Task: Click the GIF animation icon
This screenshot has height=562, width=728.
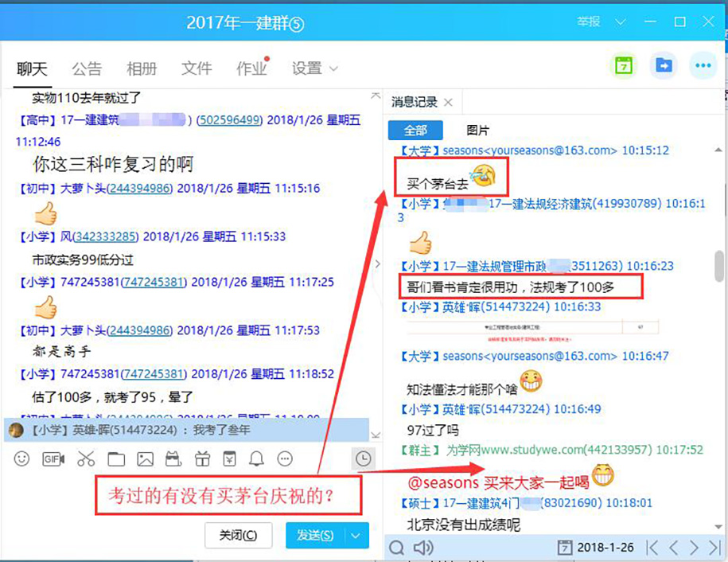Action: pyautogui.click(x=53, y=459)
